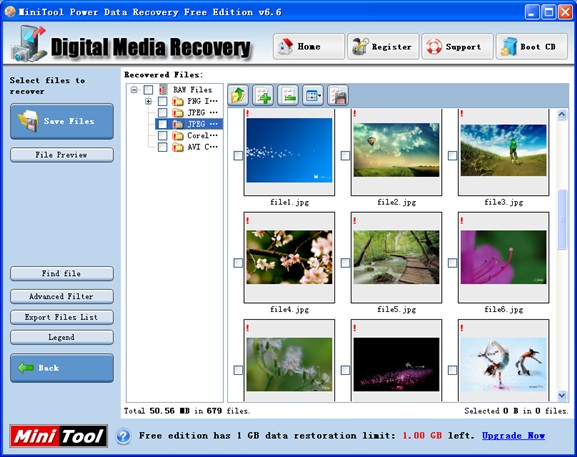Click 'Selected 0 B in 0 files' status

[516, 411]
